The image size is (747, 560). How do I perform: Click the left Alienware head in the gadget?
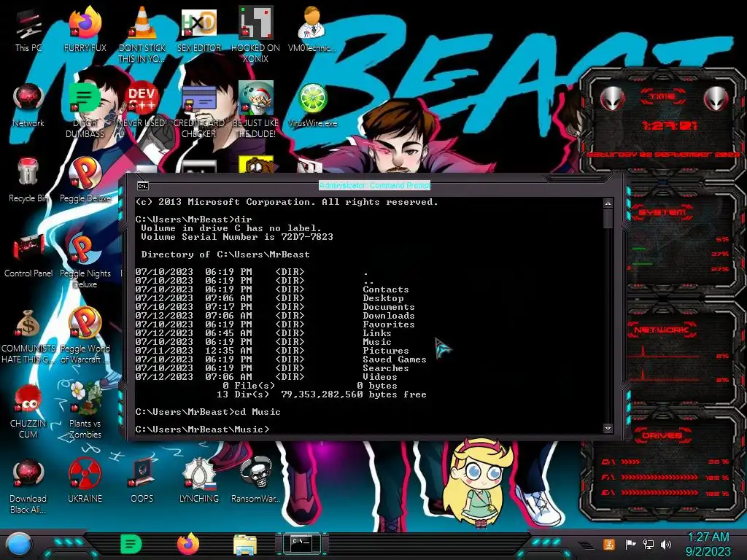pos(613,98)
